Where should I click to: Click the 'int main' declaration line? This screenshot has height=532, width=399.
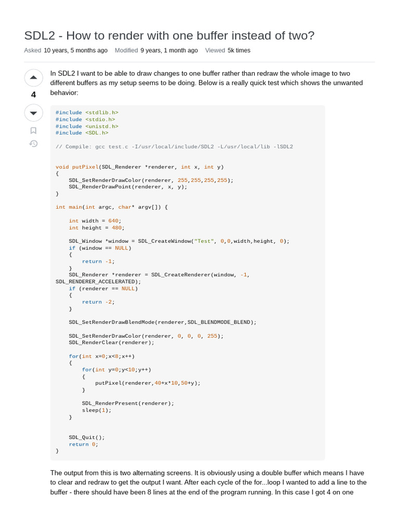(112, 207)
